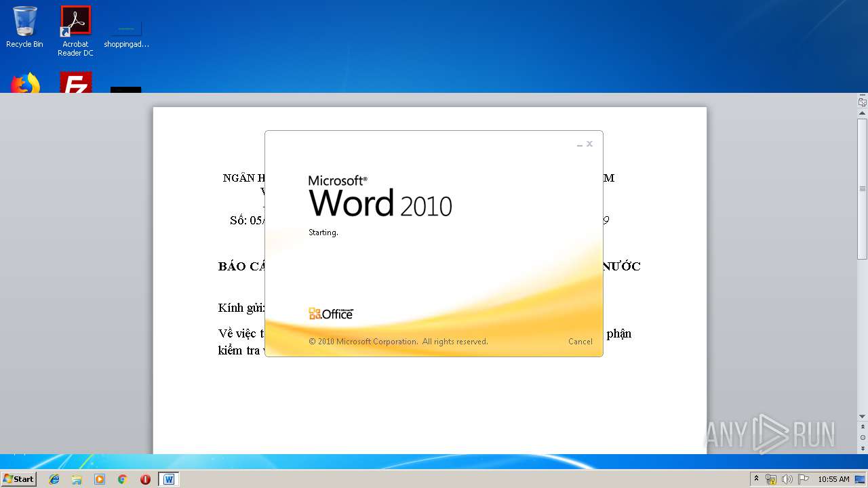Open Action Center flag icon
The height and width of the screenshot is (488, 868).
click(804, 479)
